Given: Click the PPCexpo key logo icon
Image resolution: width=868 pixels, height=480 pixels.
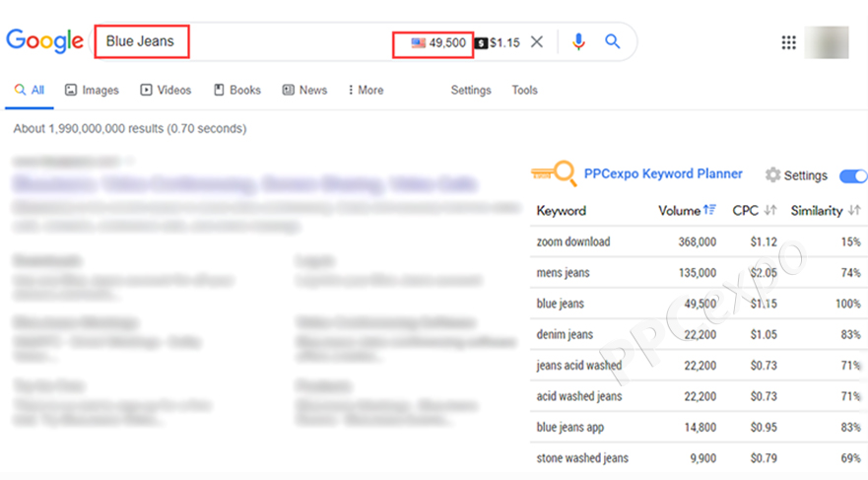Looking at the screenshot, I should pos(554,174).
